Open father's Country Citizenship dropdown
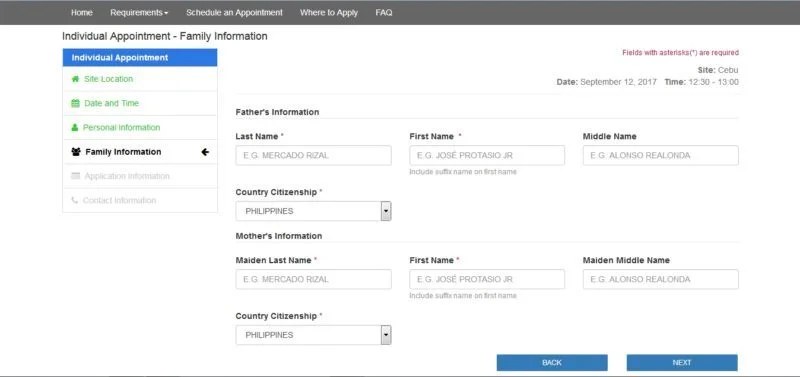 coord(313,211)
